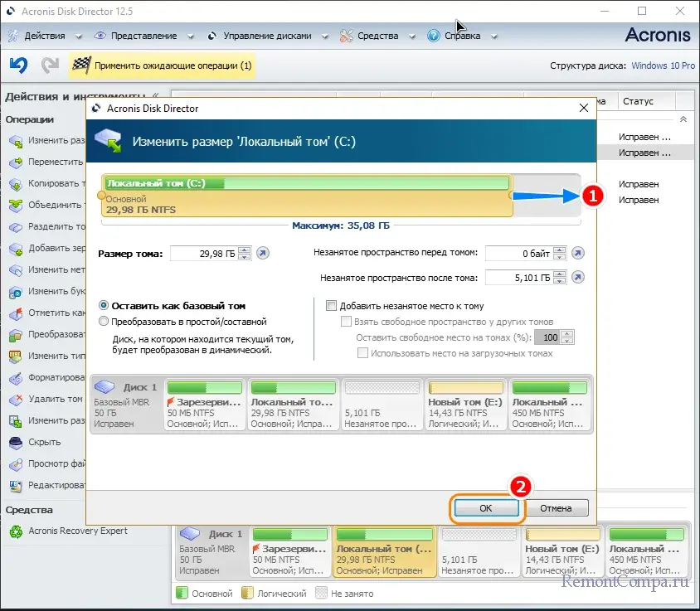Click arrow icon beside space after volume

click(578, 277)
